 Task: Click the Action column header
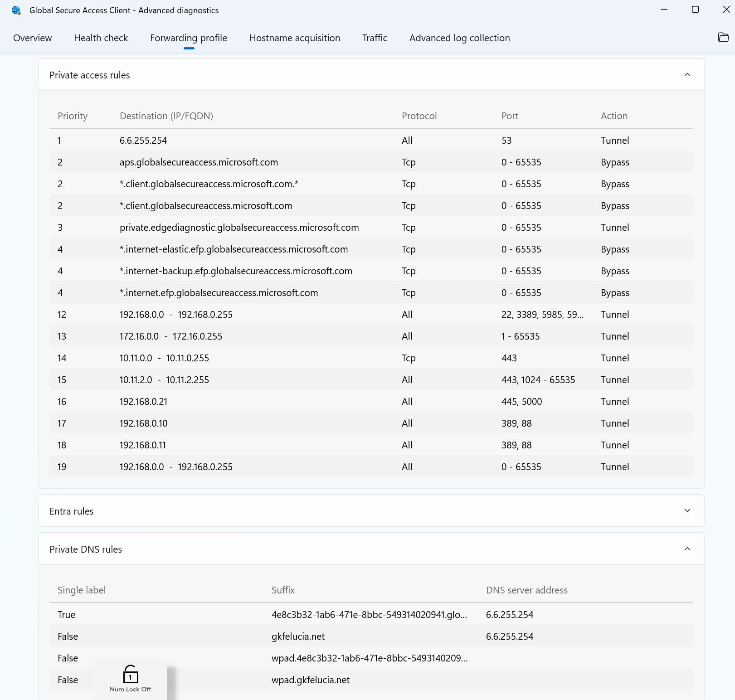click(x=614, y=116)
